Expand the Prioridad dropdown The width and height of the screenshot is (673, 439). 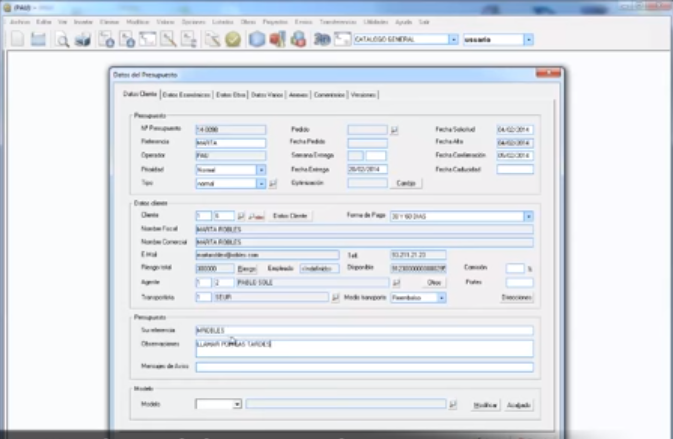(x=262, y=170)
